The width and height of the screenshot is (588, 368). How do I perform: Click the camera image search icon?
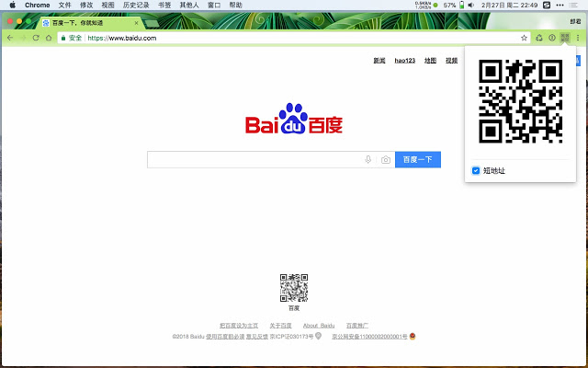[386, 160]
